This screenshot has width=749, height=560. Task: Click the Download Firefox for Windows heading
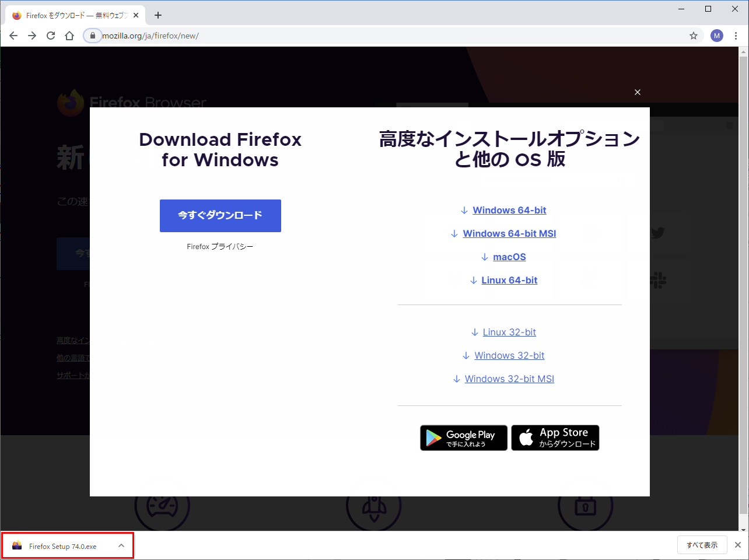click(220, 149)
